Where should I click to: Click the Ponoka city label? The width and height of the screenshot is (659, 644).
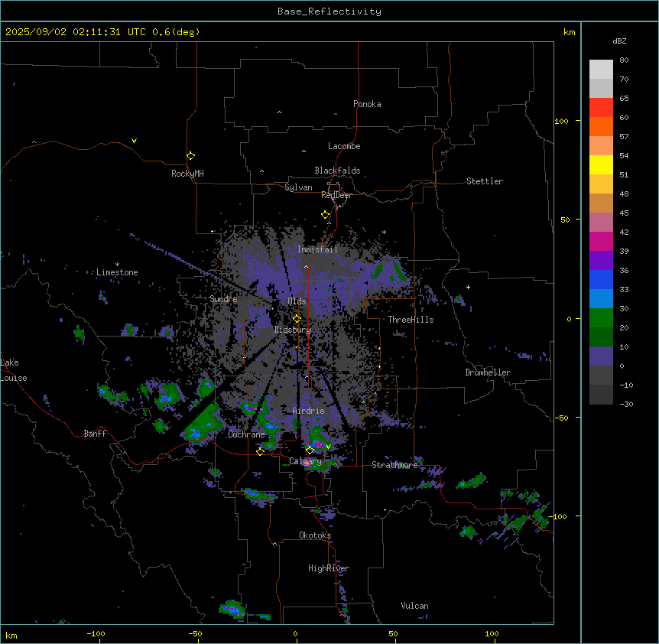pos(367,104)
